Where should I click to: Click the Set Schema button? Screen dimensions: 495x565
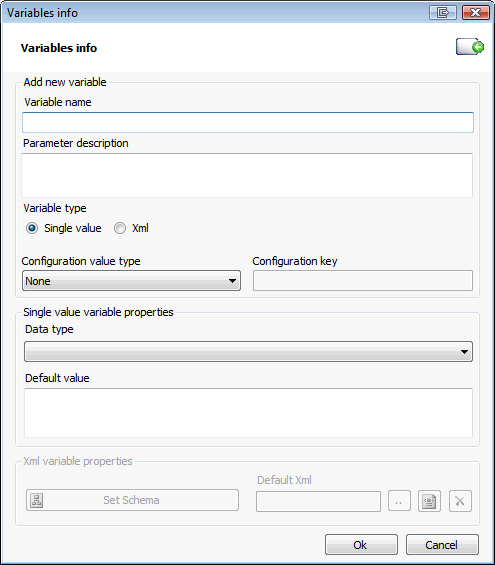point(132,500)
